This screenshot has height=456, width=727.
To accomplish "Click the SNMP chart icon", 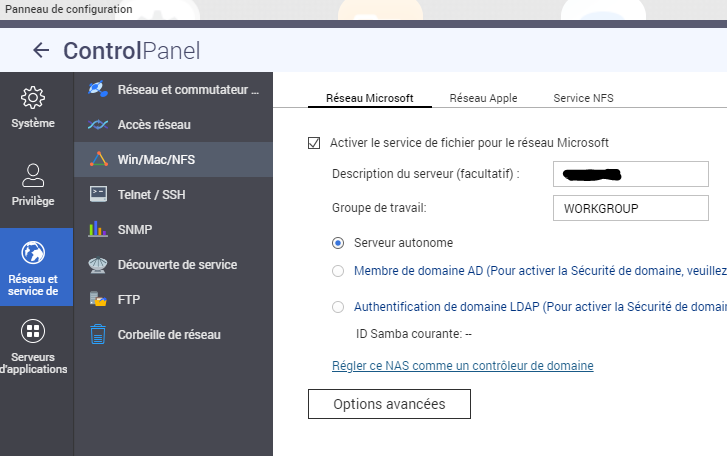I will click(x=98, y=229).
